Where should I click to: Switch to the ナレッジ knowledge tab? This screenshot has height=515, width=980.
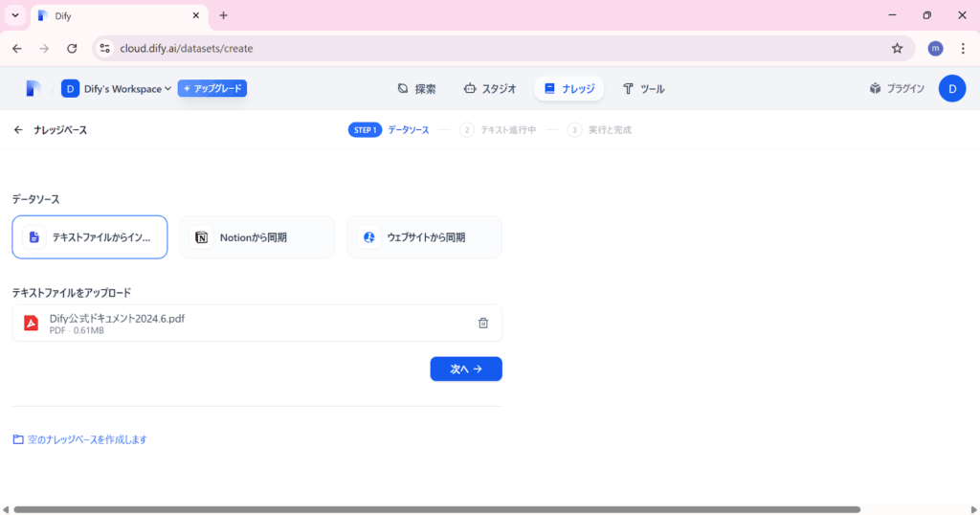(x=568, y=89)
